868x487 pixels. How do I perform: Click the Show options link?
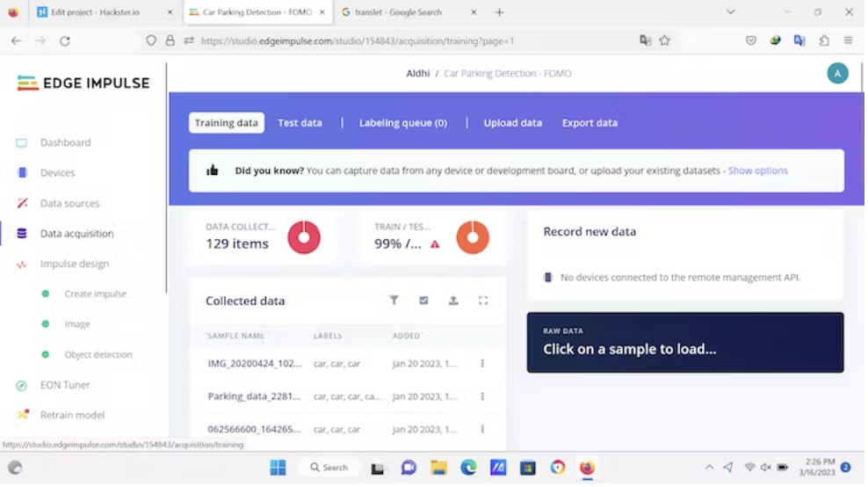(757, 171)
